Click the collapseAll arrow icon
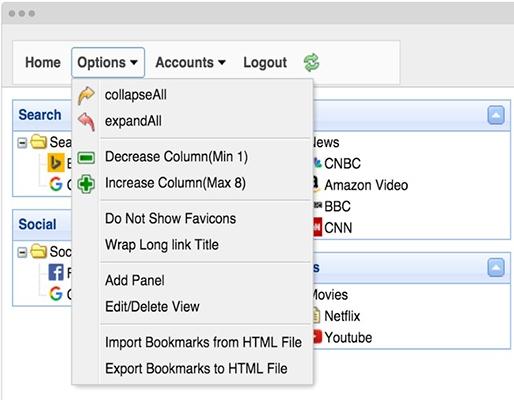The height and width of the screenshot is (400, 514). pos(86,96)
